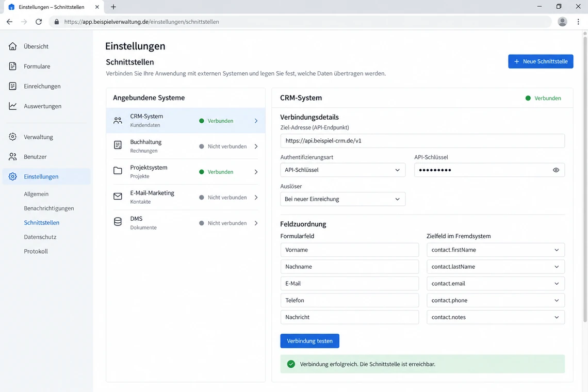Select the E-Mail-Marketing Kontakte system label

[x=152, y=197]
